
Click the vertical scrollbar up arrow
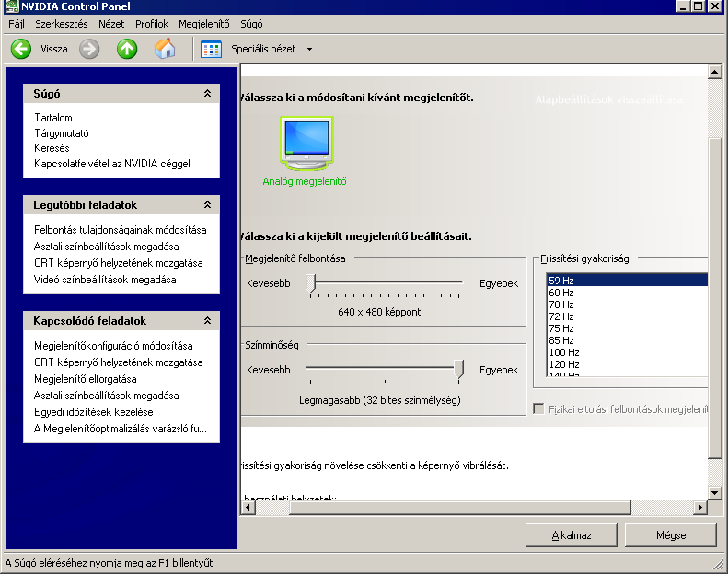coord(714,72)
